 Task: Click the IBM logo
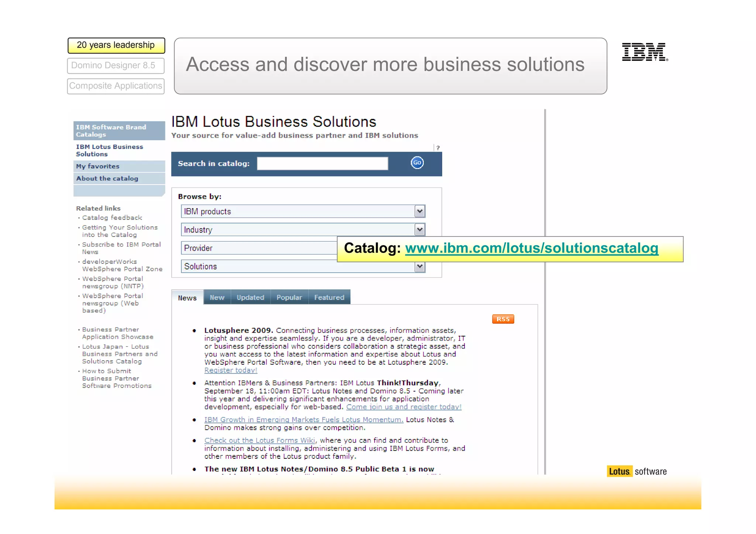pos(645,52)
